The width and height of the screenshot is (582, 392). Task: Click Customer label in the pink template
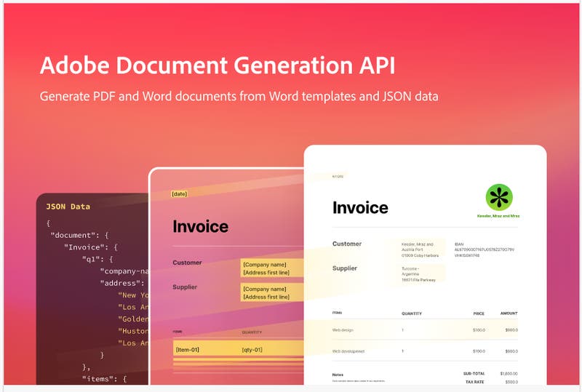coord(187,263)
